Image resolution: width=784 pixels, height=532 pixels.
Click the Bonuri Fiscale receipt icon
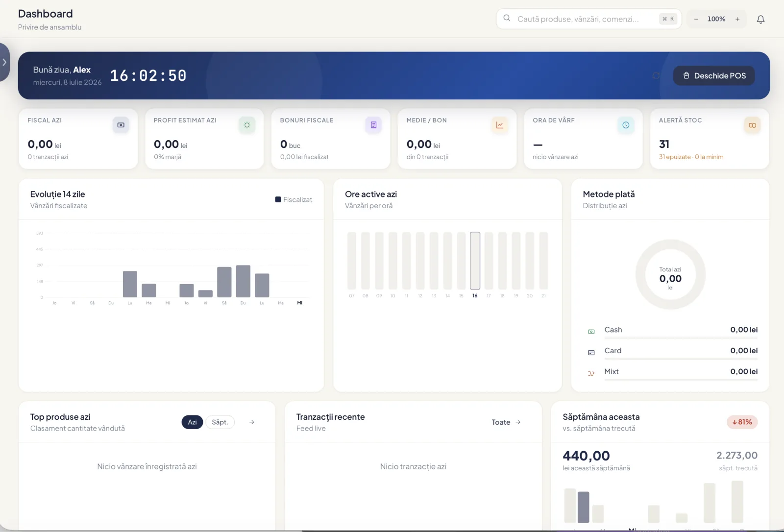click(373, 125)
